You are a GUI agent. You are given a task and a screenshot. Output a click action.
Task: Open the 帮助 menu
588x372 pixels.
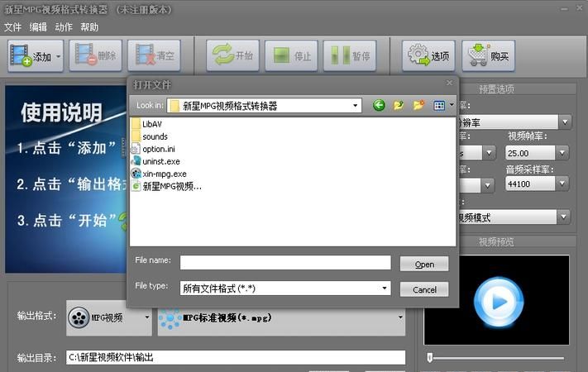(89, 27)
